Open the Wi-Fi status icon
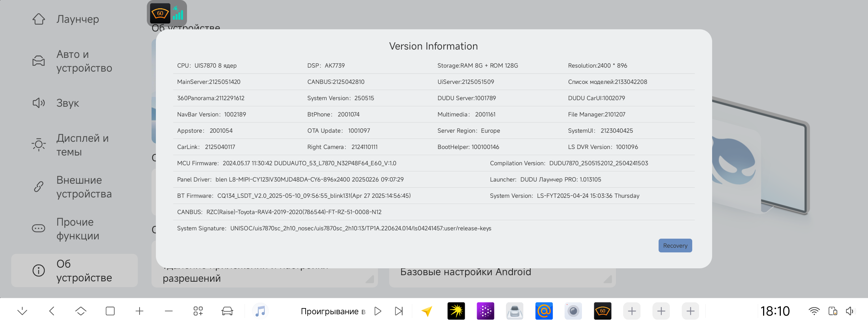868x324 pixels. (814, 311)
